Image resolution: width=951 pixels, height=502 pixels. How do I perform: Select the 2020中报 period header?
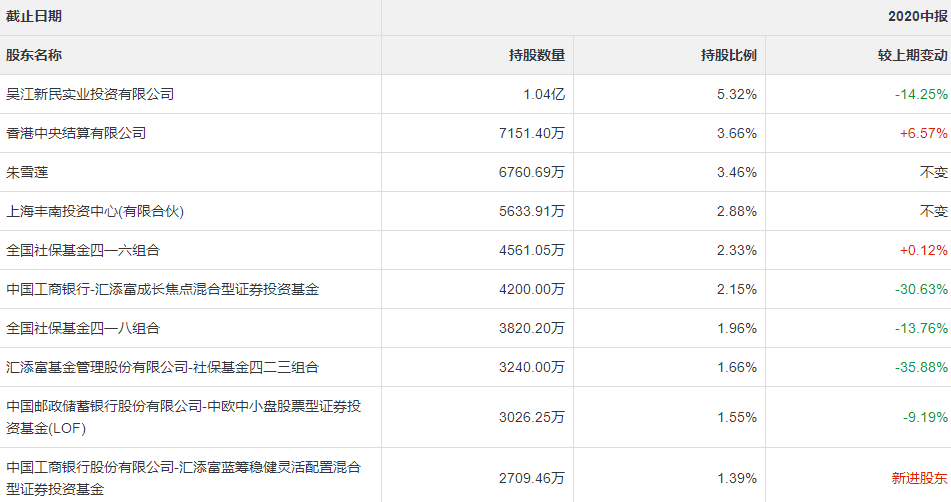point(918,16)
